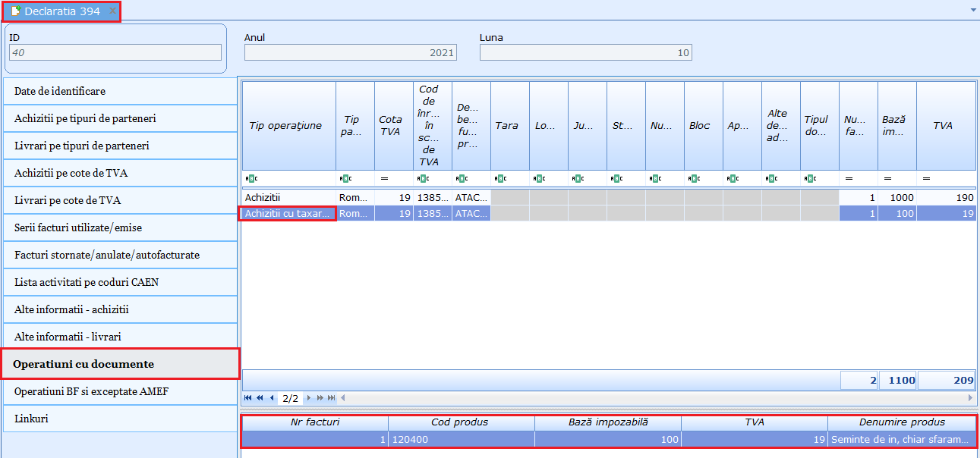This screenshot has width=980, height=458.
Task: Open Alte informatii - livrari section
Action: pos(120,337)
